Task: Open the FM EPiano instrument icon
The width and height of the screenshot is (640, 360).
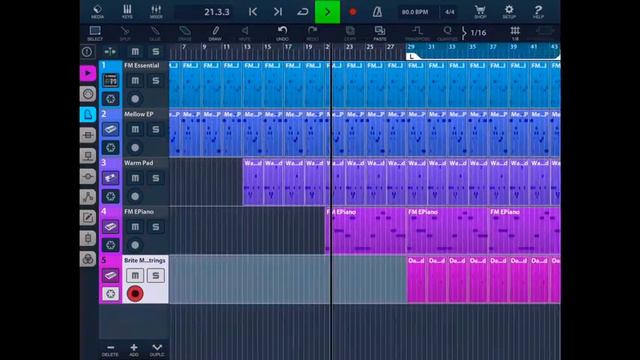Action: 111,227
